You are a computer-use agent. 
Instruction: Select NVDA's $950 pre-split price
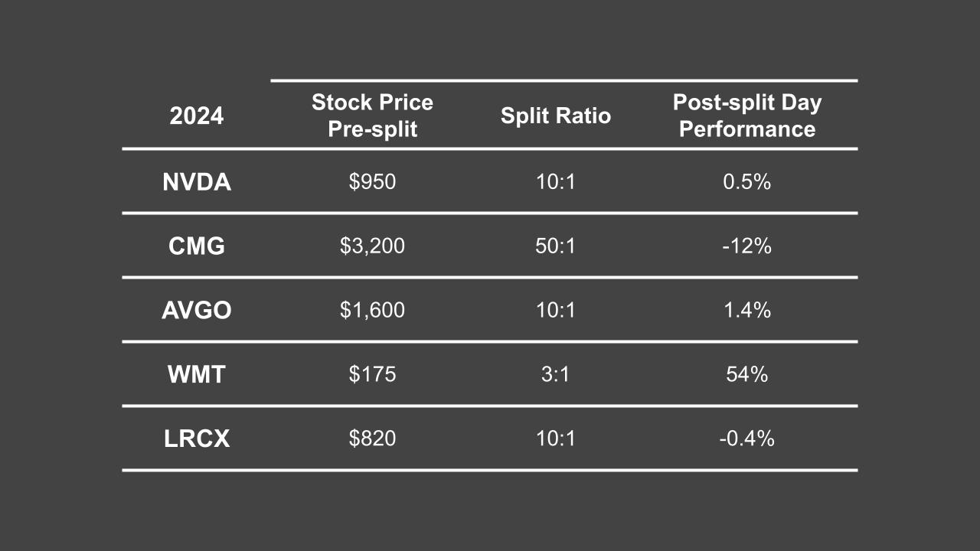(372, 182)
